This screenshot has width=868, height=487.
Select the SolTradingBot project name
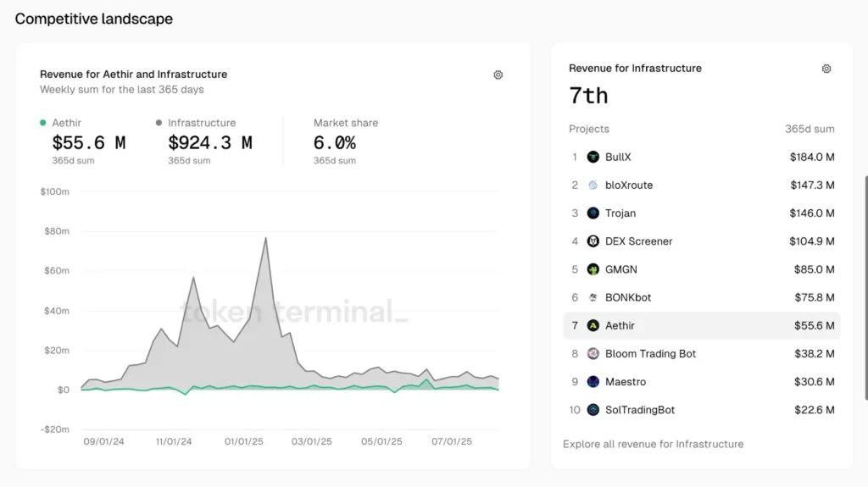pos(640,410)
